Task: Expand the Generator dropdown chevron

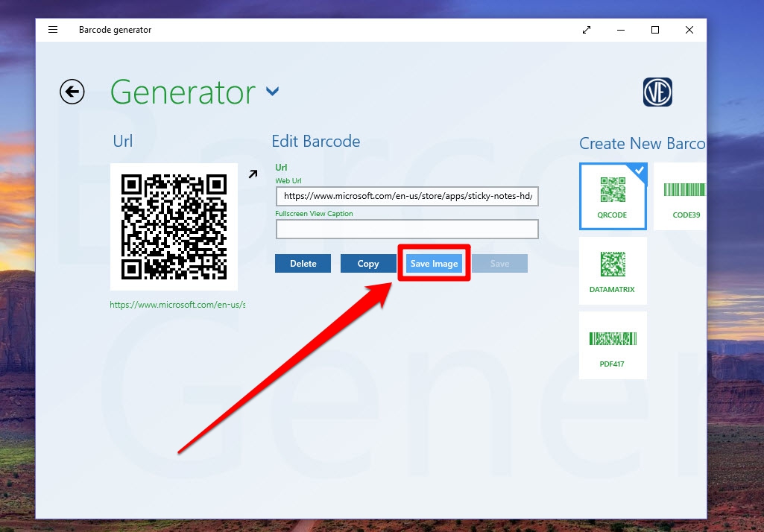Action: tap(272, 91)
